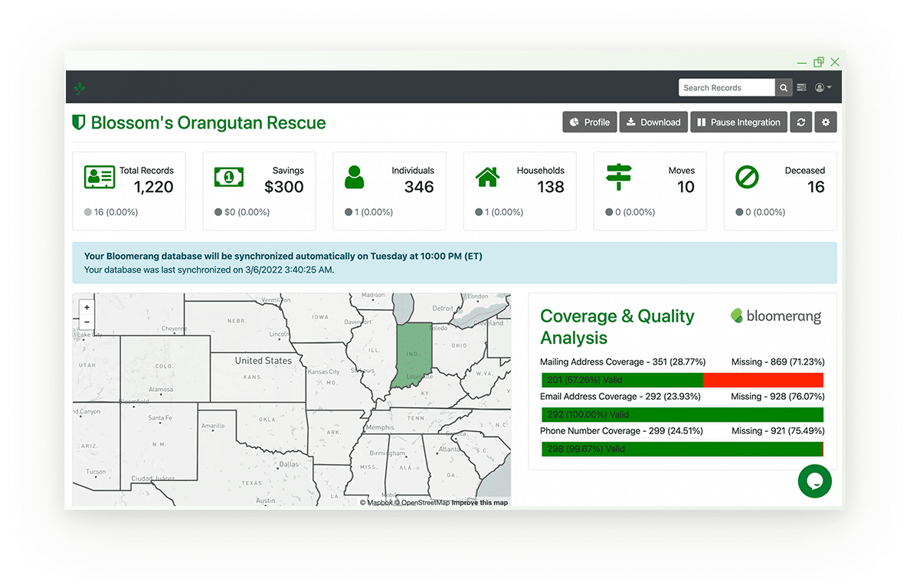
Task: Click the search magnifier button
Action: [x=784, y=87]
